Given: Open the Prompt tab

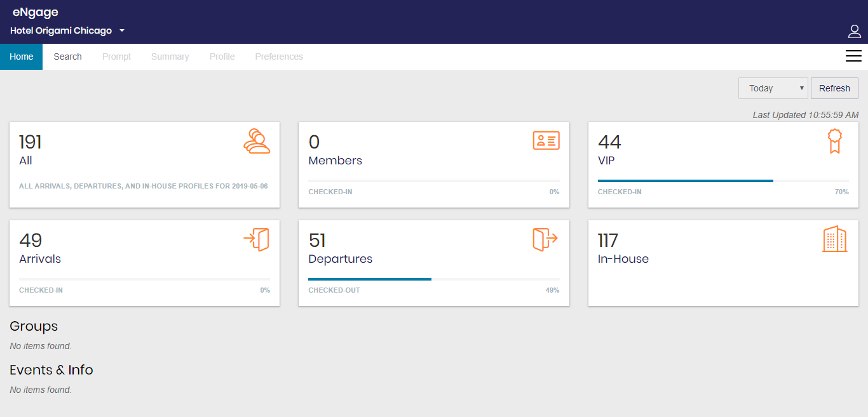Looking at the screenshot, I should (116, 56).
